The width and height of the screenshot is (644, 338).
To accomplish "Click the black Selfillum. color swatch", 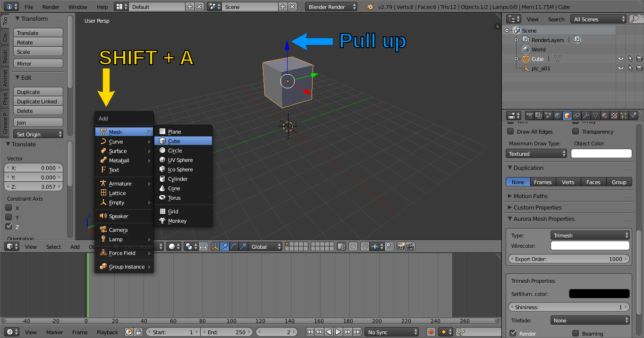I will (599, 294).
